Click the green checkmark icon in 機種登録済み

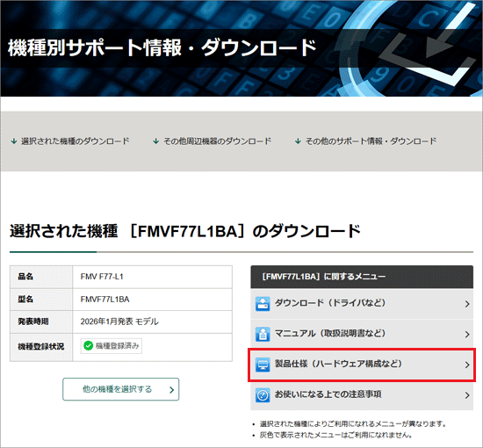(88, 346)
